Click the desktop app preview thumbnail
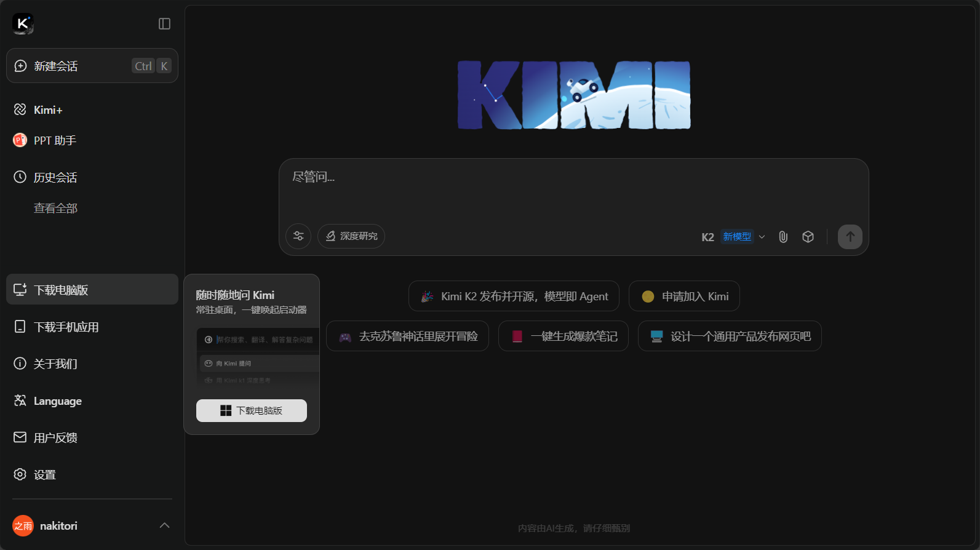The width and height of the screenshot is (980, 550). click(258, 357)
